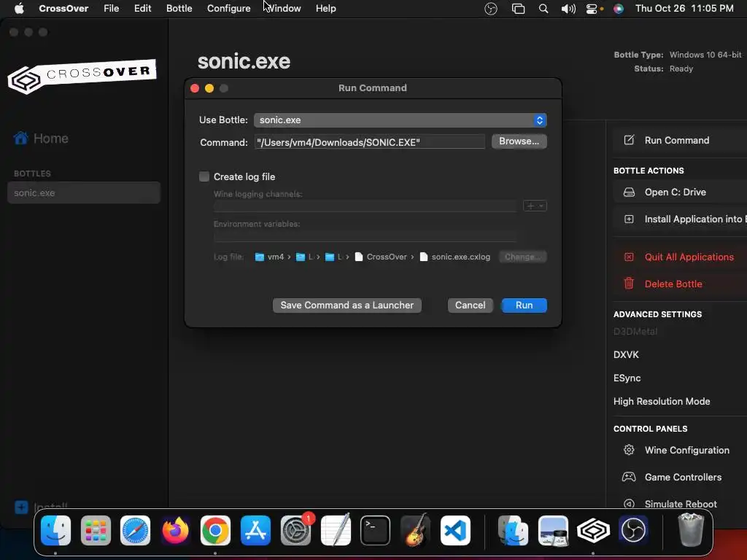
Task: Click the Simulate Reboot icon
Action: (629, 504)
